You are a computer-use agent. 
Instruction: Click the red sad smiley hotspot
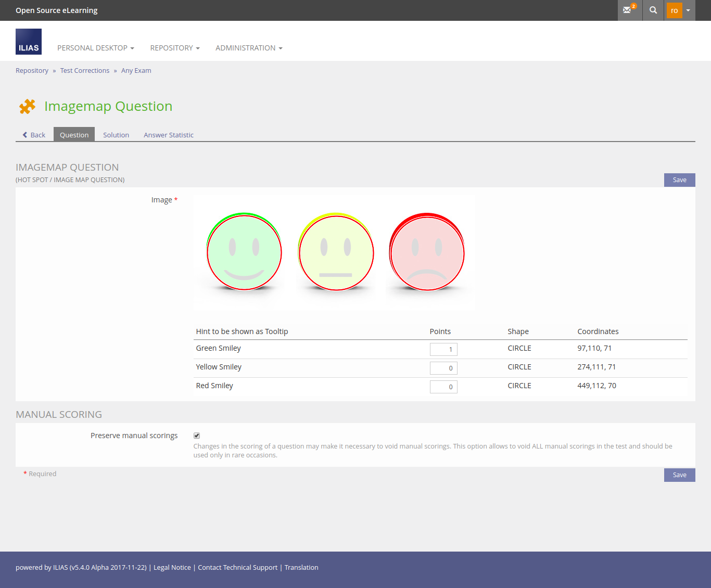[x=427, y=252]
